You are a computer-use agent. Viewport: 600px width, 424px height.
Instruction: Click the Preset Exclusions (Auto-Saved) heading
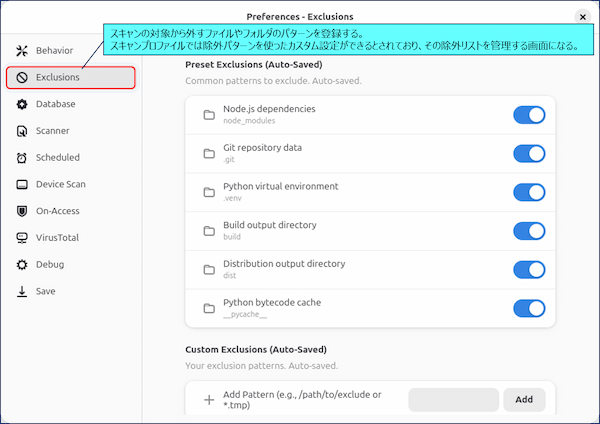pyautogui.click(x=254, y=65)
